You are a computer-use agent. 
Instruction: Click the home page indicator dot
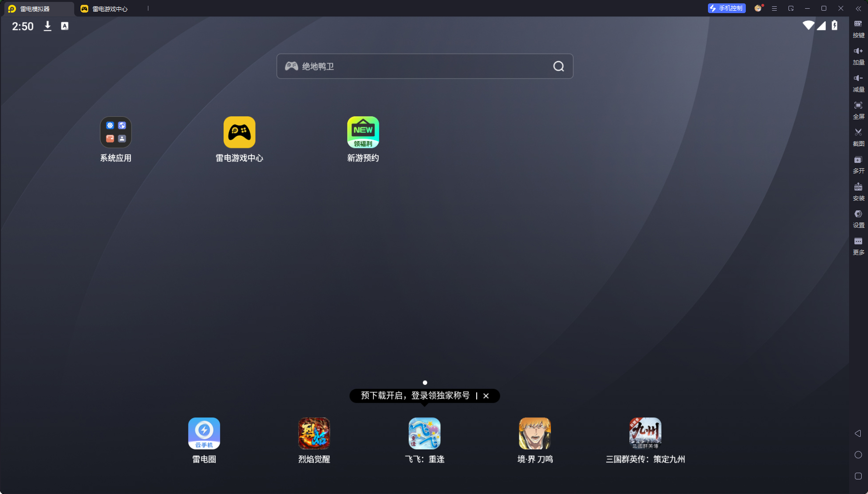point(425,382)
